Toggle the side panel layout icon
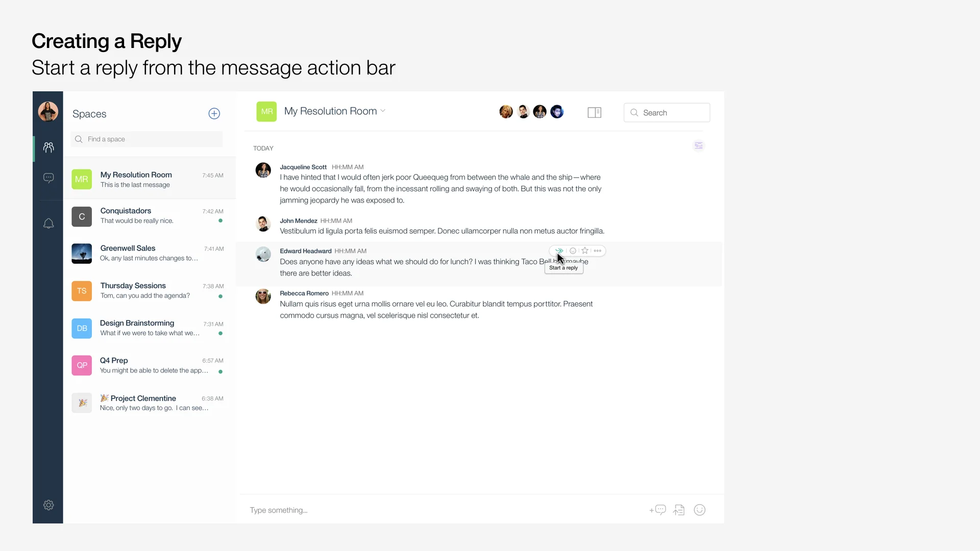Viewport: 980px width, 551px height. [x=594, y=112]
